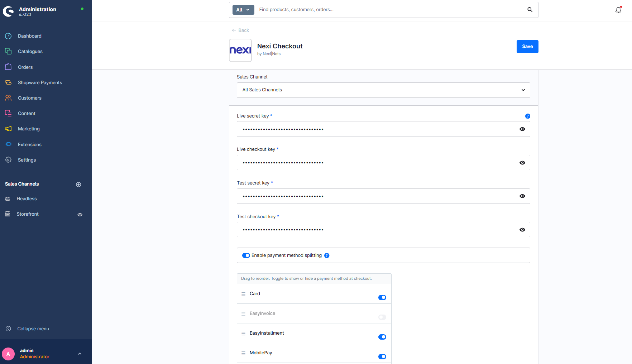Click the Customers people icon
Viewport: 632px width, 364px height.
(8, 98)
